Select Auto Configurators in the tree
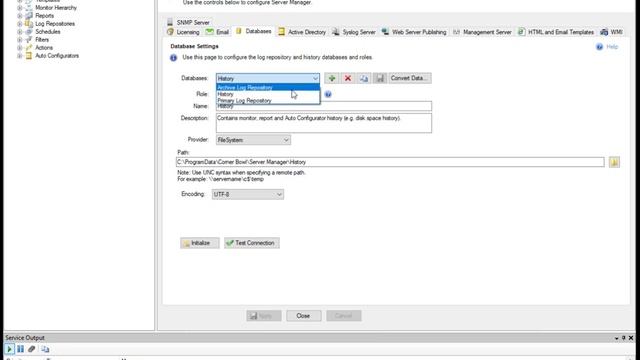640x360 pixels. pos(57,56)
